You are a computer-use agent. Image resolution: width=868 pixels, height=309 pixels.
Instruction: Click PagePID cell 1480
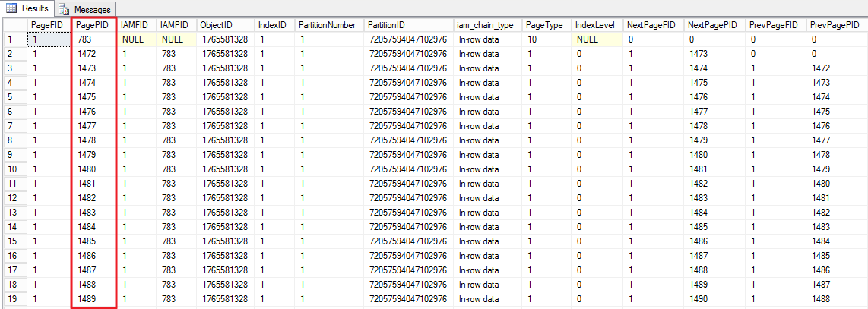coord(93,169)
